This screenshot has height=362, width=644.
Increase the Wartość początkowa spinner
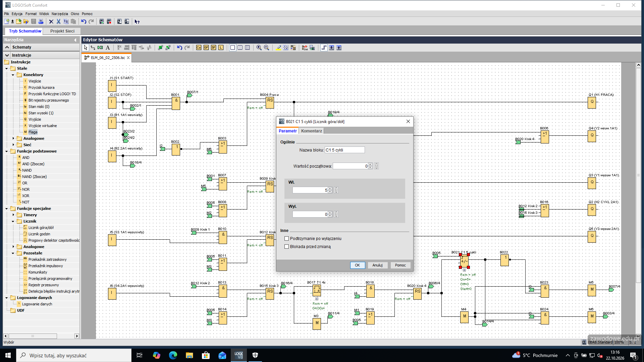370,165
